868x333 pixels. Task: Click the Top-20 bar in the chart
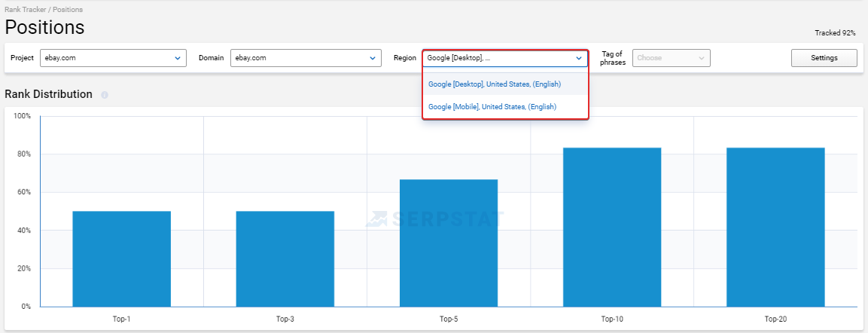[775, 228]
